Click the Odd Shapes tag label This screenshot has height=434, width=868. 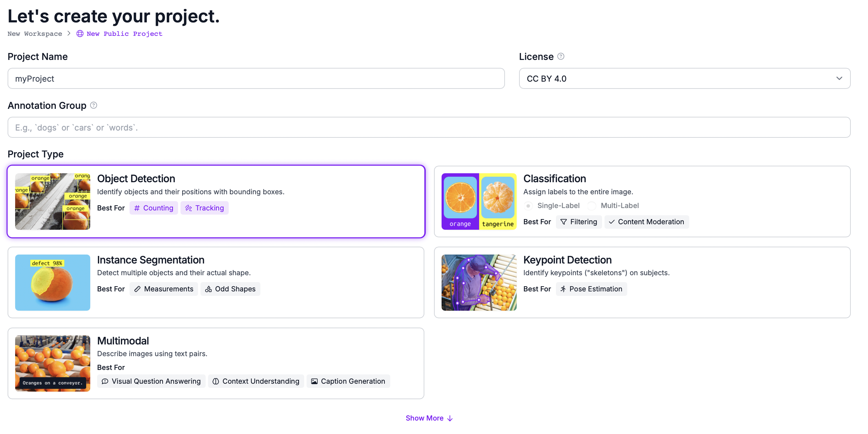(230, 289)
